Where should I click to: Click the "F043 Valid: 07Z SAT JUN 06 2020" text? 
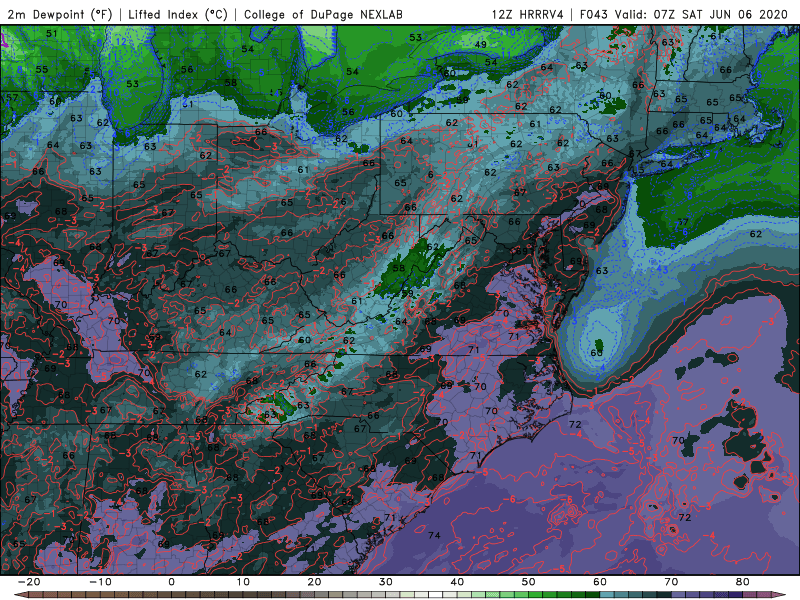click(684, 14)
